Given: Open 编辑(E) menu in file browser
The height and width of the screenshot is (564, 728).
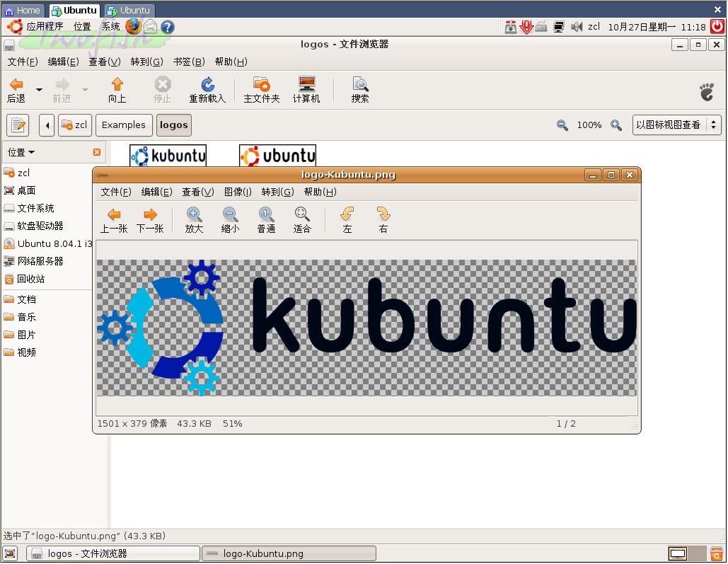Looking at the screenshot, I should click(63, 62).
